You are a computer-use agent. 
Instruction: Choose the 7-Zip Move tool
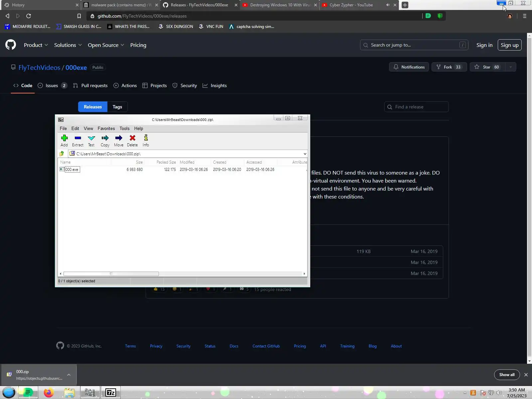click(119, 140)
